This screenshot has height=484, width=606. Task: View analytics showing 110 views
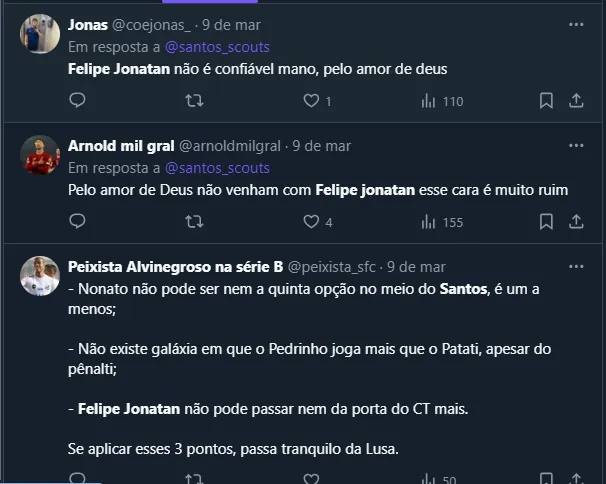(x=429, y=100)
